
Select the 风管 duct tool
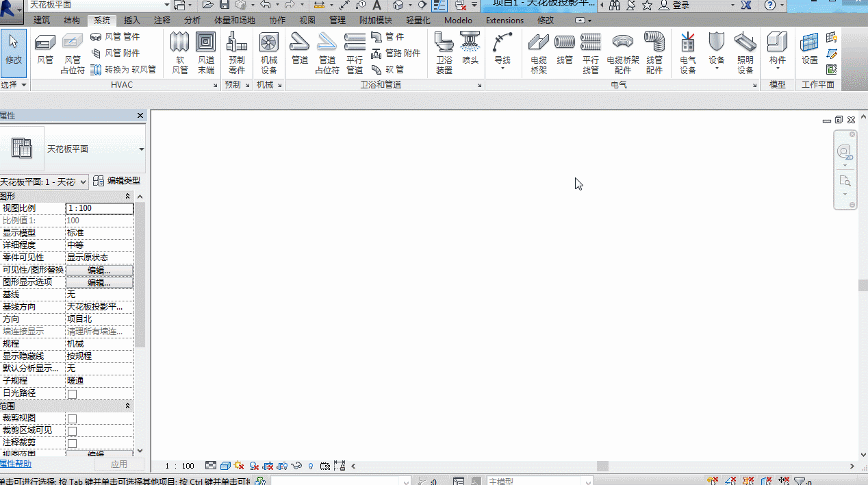point(45,49)
